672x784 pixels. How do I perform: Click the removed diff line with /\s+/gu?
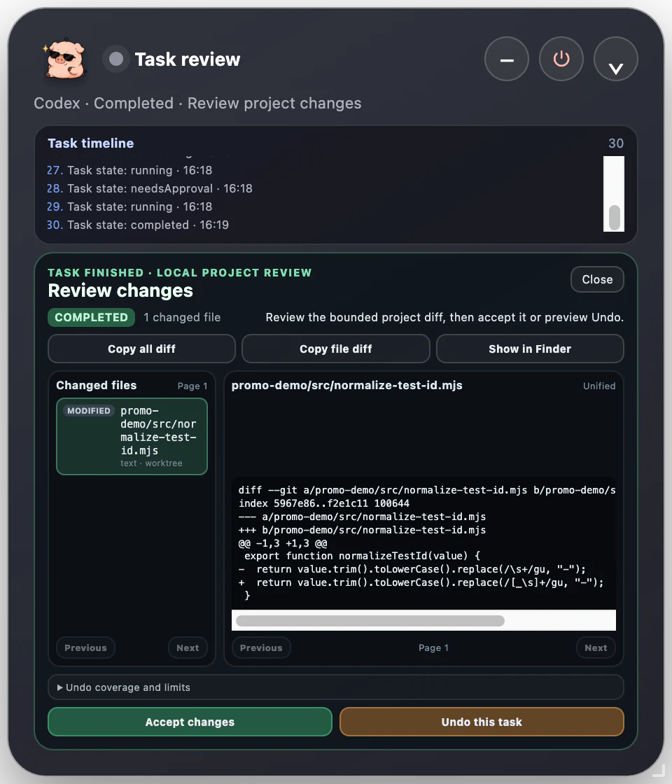point(412,569)
